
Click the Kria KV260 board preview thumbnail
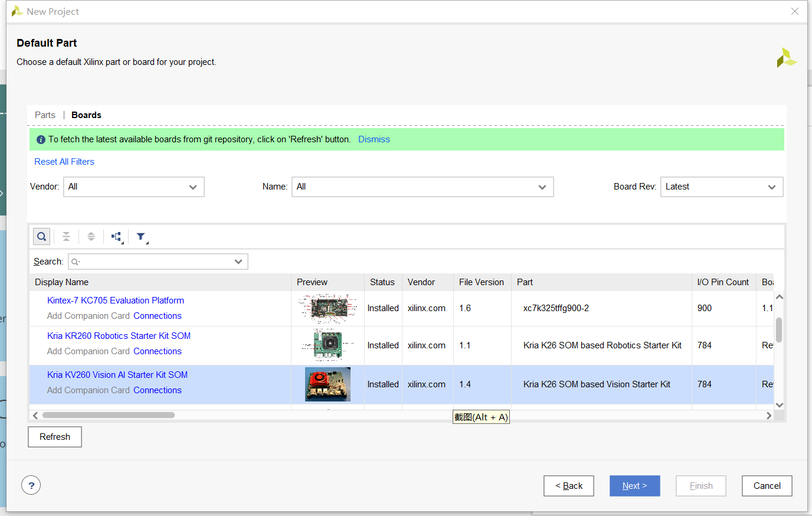pyautogui.click(x=328, y=384)
